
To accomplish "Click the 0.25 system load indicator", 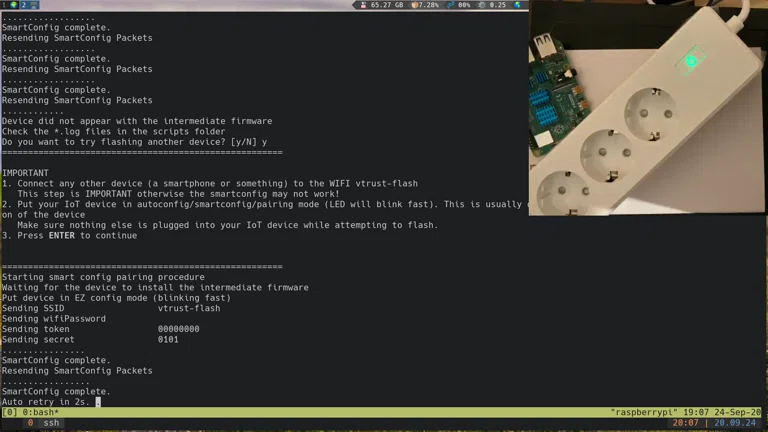I will click(494, 5).
